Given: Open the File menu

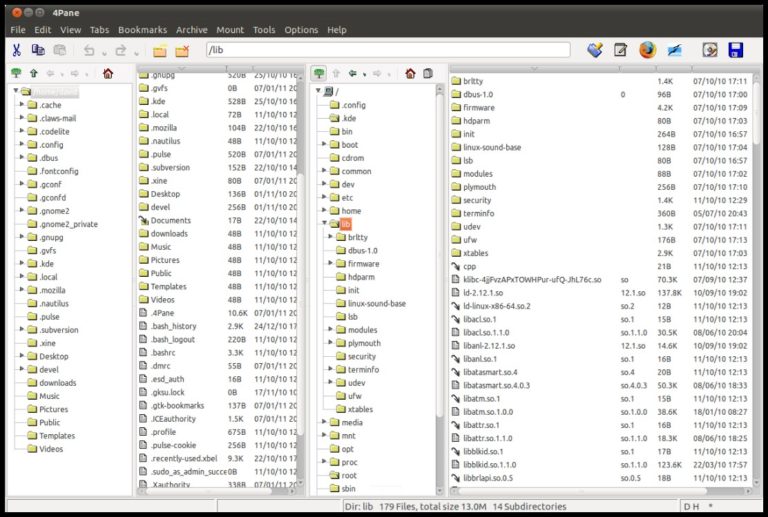Looking at the screenshot, I should (18, 30).
